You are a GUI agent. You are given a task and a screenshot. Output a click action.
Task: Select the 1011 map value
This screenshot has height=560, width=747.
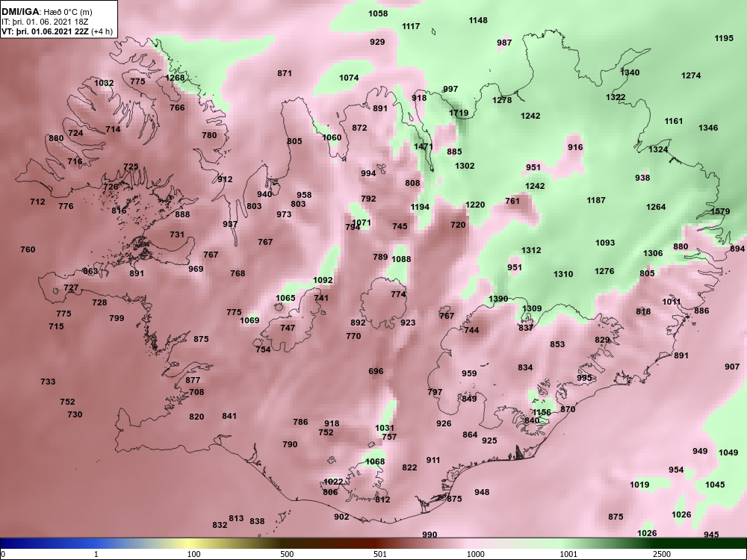coord(672,302)
